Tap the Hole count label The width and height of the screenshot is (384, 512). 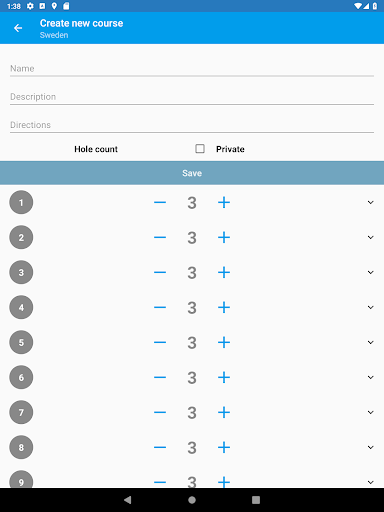pyautogui.click(x=96, y=149)
